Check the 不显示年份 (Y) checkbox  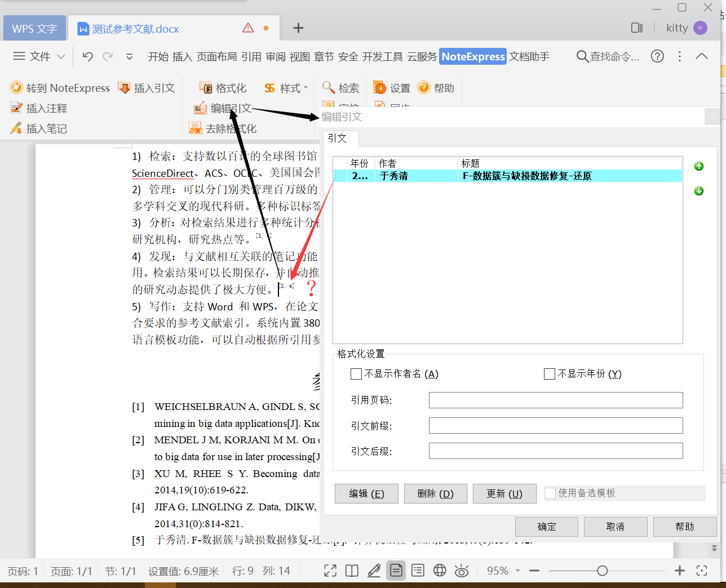(x=550, y=374)
